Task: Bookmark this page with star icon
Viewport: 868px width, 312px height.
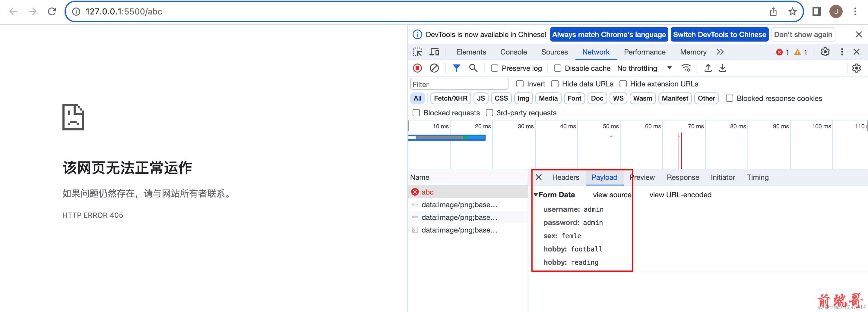Action: coord(793,11)
